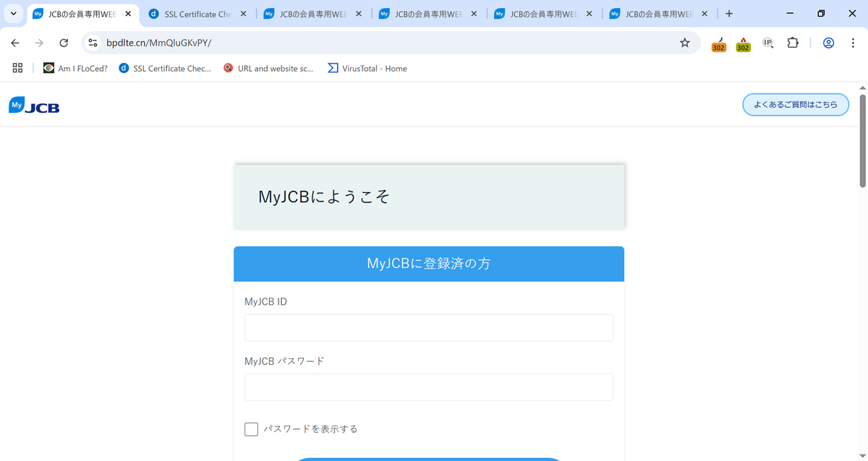This screenshot has height=461, width=868.
Task: Focus the MyJCB パスワード input field
Action: point(429,387)
